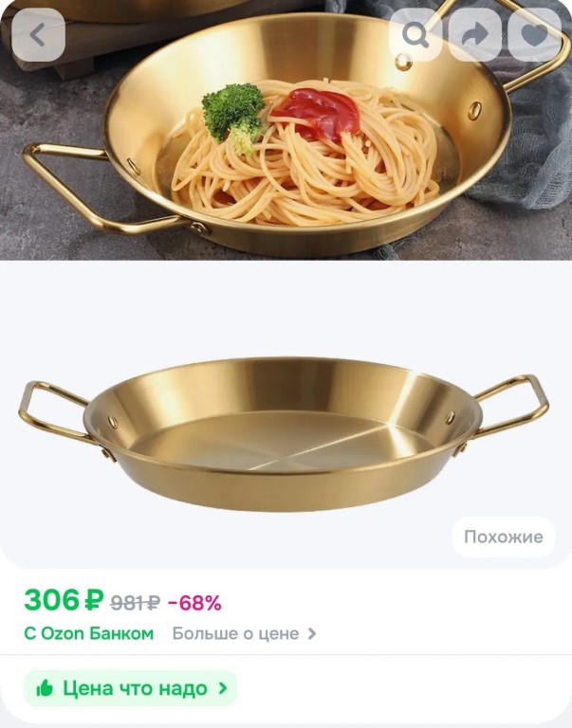The width and height of the screenshot is (572, 728).
Task: Click the crossed-out 981 ₽ old price
Action: pos(136,603)
